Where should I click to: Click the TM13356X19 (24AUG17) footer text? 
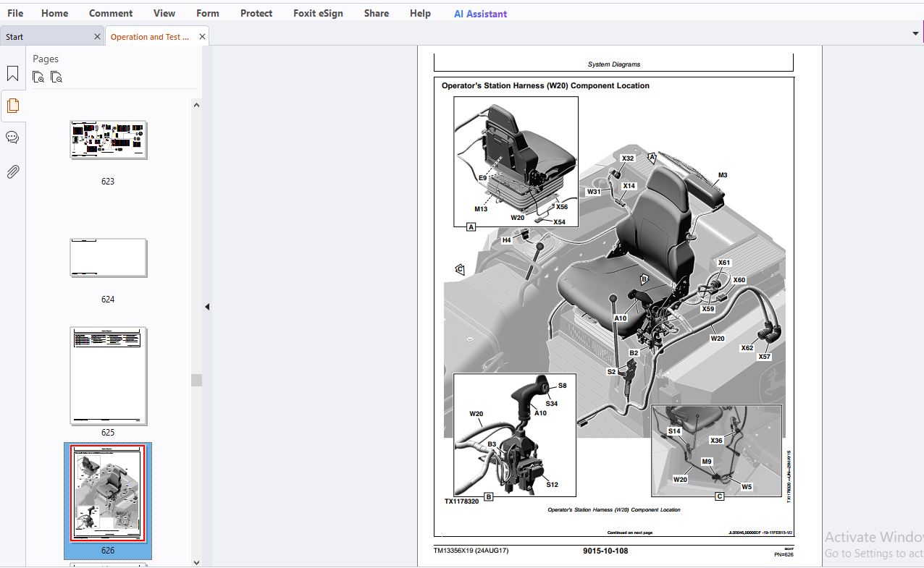[471, 551]
